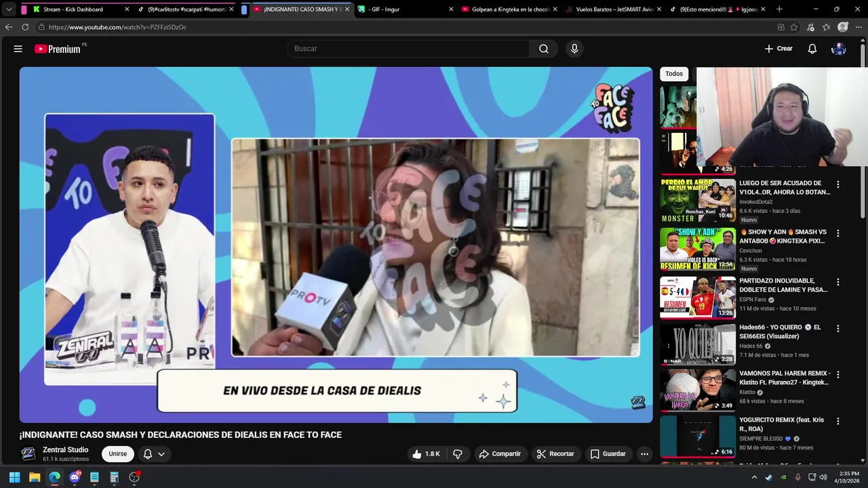Screen dimensions: 868x488
Task: Close the Stream - Kick Dashboard tab
Action: click(127, 9)
